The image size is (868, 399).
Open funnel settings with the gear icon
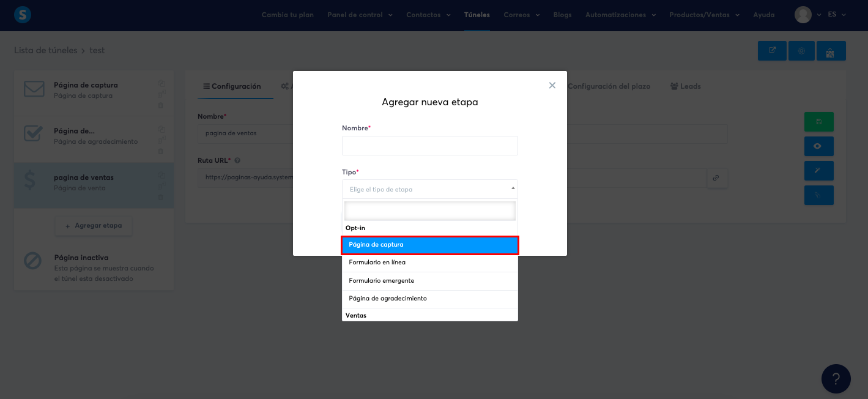(x=801, y=51)
